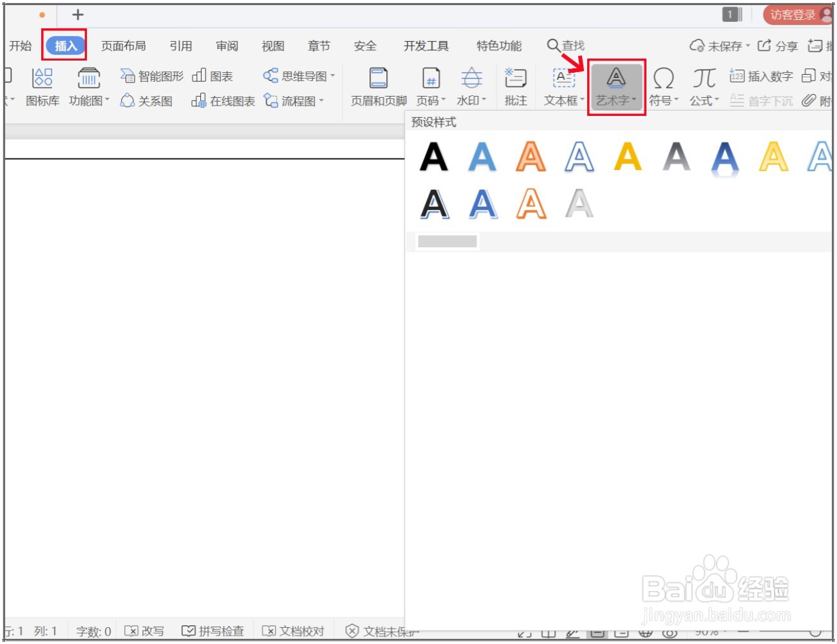Choose the dark blue reflected WordArt preset

pos(725,158)
